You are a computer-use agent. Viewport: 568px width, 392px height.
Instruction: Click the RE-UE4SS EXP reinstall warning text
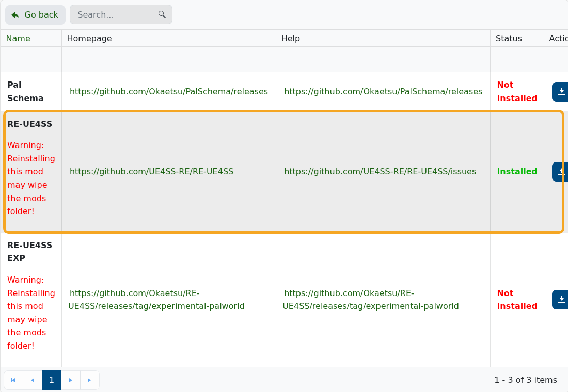[31, 313]
